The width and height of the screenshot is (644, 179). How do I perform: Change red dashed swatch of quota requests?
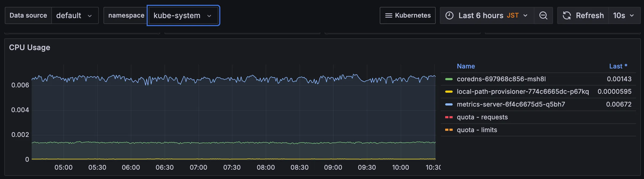click(x=449, y=117)
